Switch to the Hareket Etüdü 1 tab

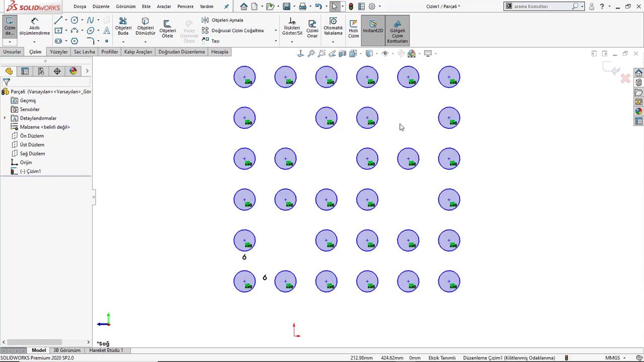[106, 350]
